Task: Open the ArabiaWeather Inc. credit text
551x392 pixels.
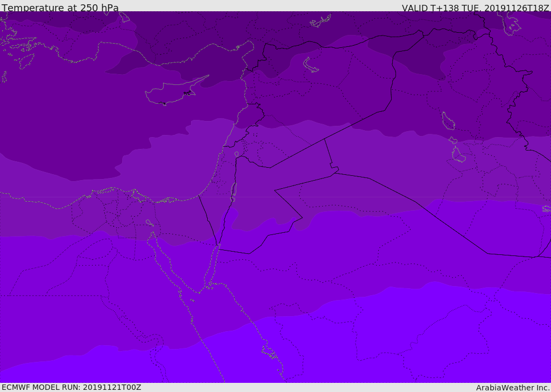Action: (x=513, y=388)
